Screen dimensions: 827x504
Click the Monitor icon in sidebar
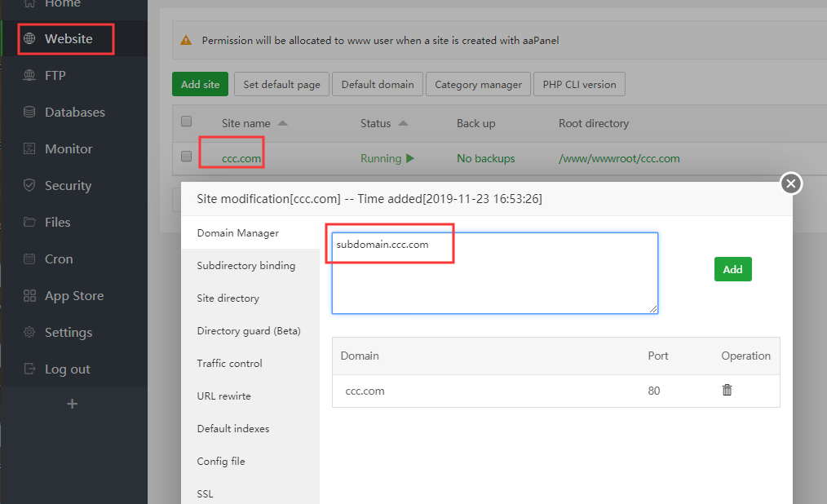point(30,149)
